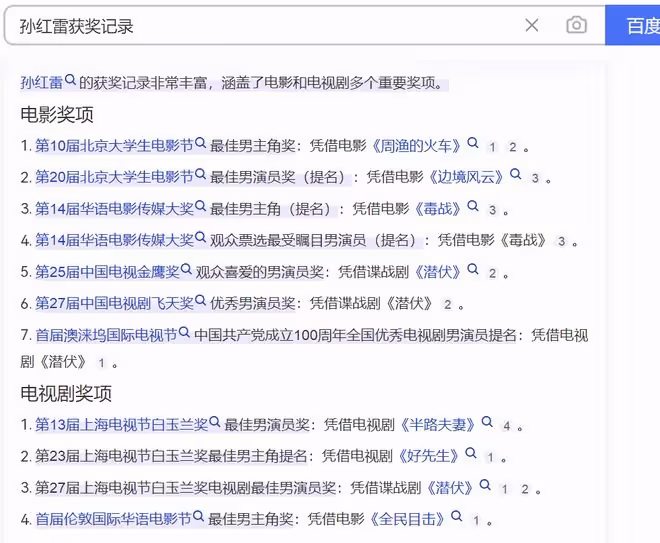Open citation 3 on the 最佳男主角（提名）毒战 line
Screen dimensions: 660x543
click(x=492, y=210)
